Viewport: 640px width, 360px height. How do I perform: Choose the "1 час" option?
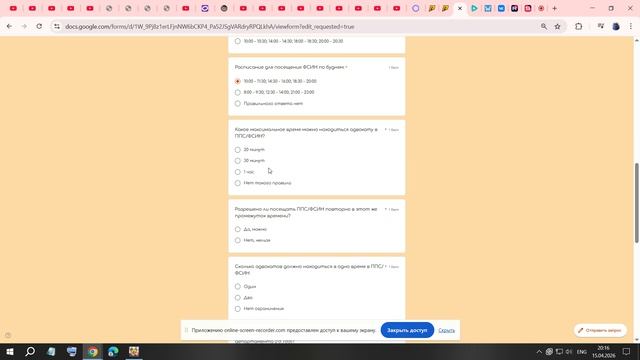click(238, 172)
